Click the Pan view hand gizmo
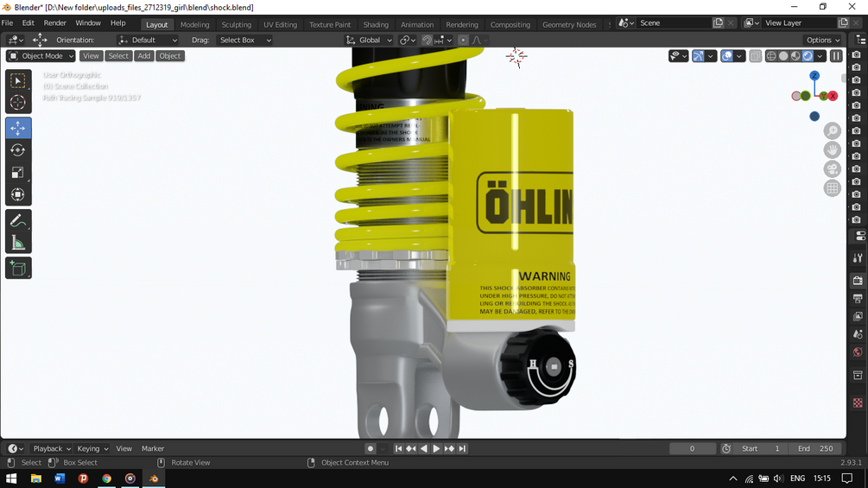This screenshot has height=488, width=868. pyautogui.click(x=832, y=150)
